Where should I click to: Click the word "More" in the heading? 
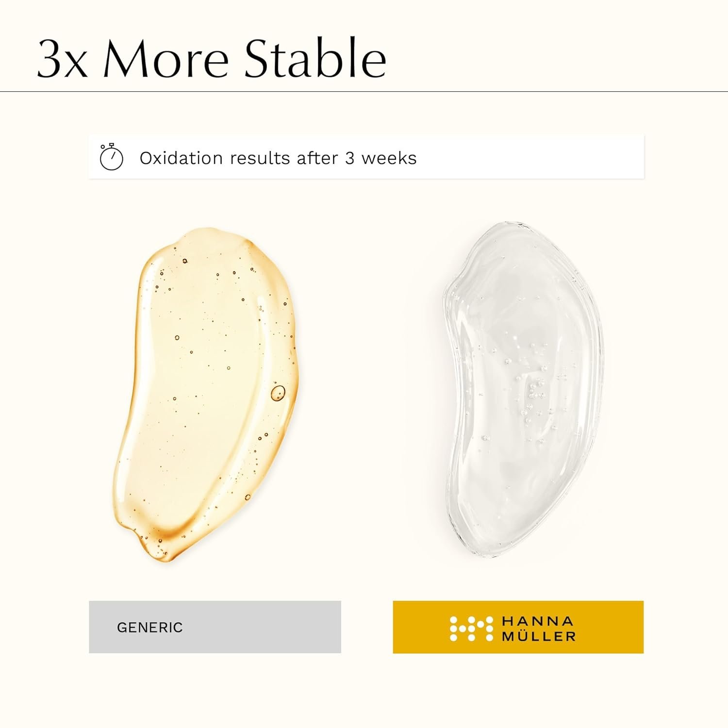click(165, 59)
